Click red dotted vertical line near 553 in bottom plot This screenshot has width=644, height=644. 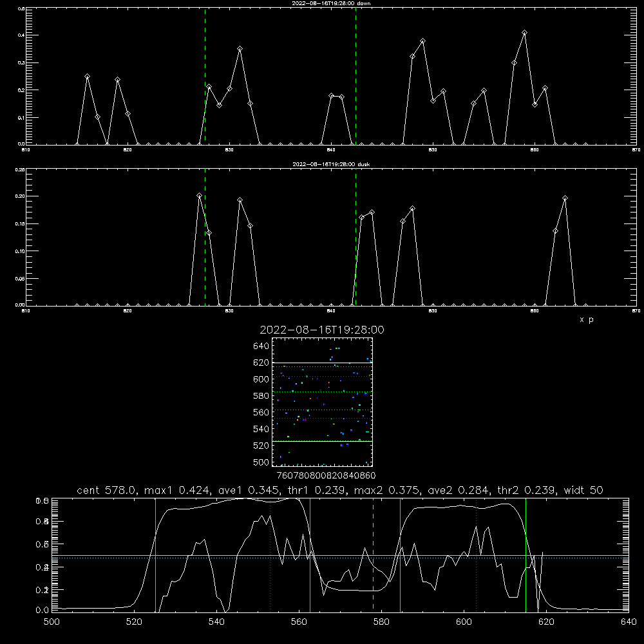click(270, 556)
